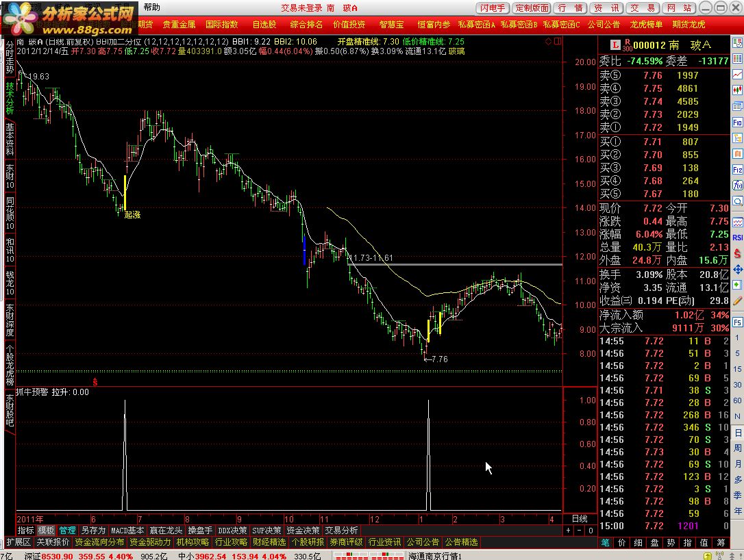
Task: Click the yellow tray icon in status bar
Action: click(707, 555)
